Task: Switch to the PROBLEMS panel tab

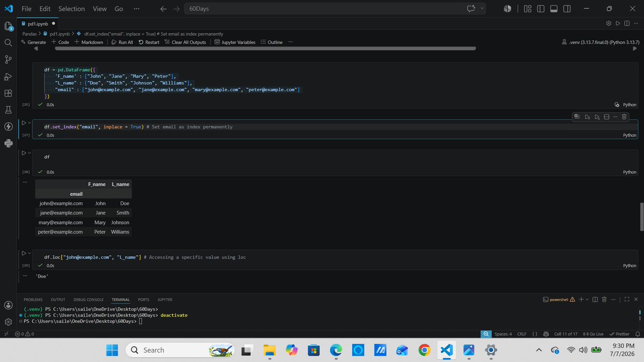Action: click(33, 299)
